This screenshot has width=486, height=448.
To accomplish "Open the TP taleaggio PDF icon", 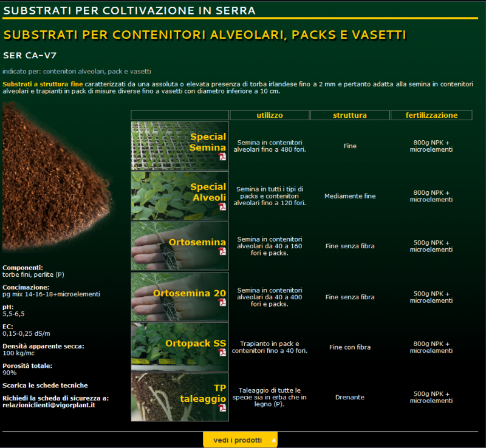I will point(222,408).
